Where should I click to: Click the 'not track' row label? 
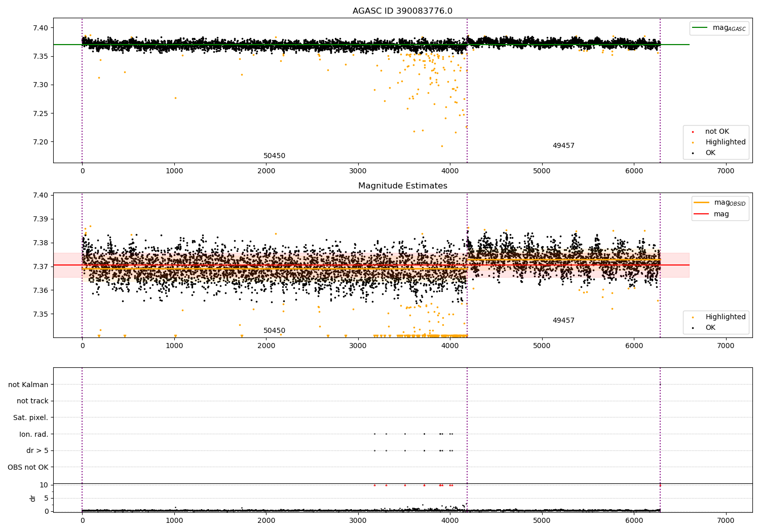click(x=32, y=401)
